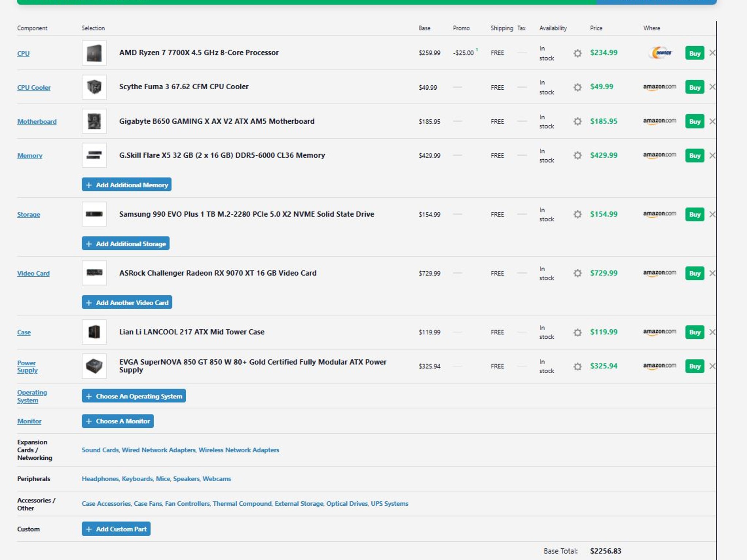Image resolution: width=747 pixels, height=560 pixels.
Task: Browse Headphones peripherals link
Action: (x=100, y=479)
